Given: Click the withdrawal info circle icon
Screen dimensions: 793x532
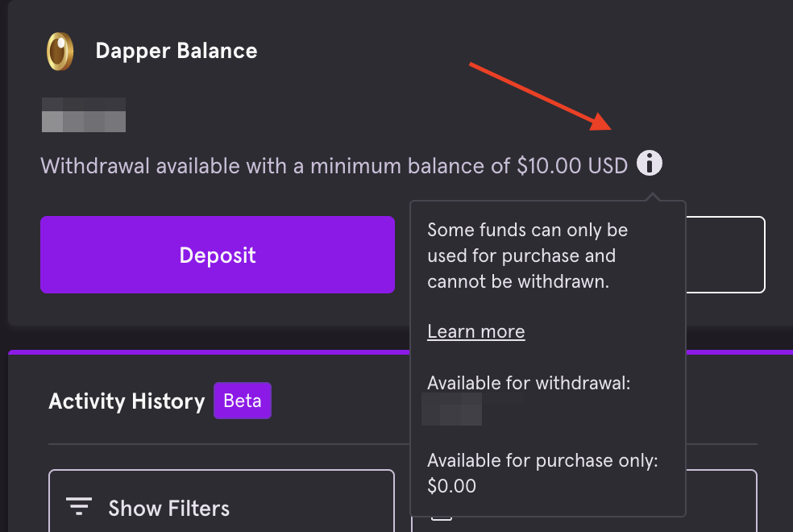Looking at the screenshot, I should pyautogui.click(x=649, y=163).
